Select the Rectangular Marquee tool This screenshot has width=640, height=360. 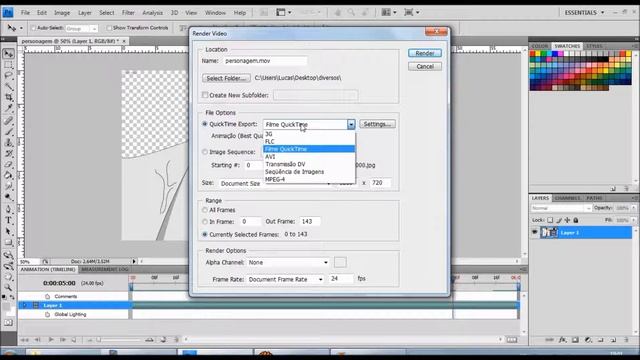[x=8, y=65]
